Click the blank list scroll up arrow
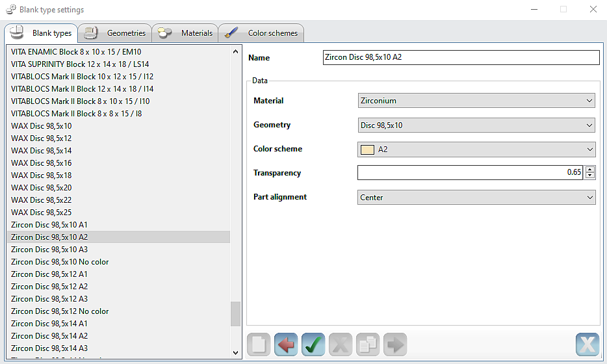The image size is (607, 364). click(235, 51)
